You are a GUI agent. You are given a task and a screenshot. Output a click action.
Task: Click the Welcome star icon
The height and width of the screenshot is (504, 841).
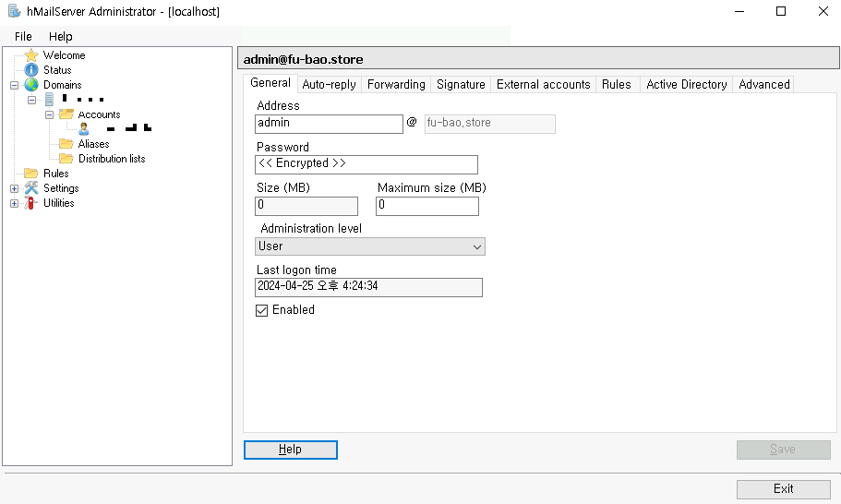point(31,55)
